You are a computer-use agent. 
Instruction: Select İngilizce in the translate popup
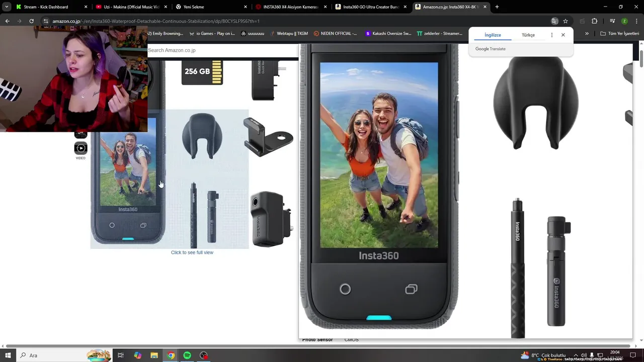(x=493, y=35)
